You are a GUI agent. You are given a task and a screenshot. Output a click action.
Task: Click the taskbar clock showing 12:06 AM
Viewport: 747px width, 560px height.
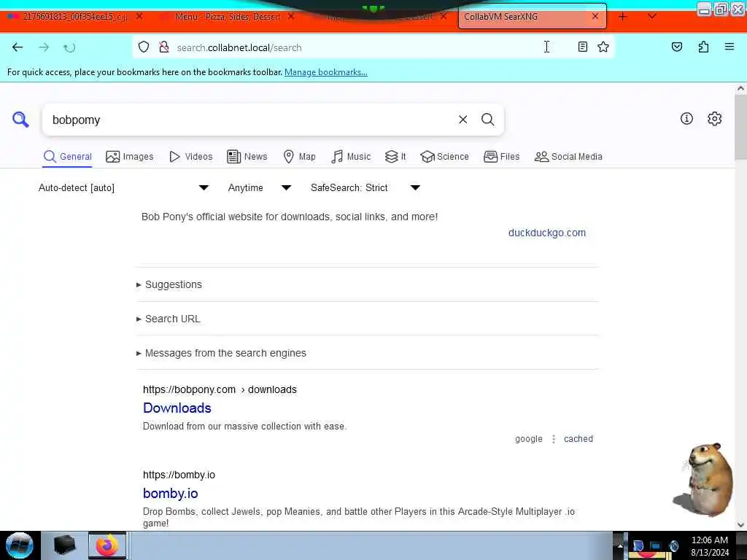709,545
